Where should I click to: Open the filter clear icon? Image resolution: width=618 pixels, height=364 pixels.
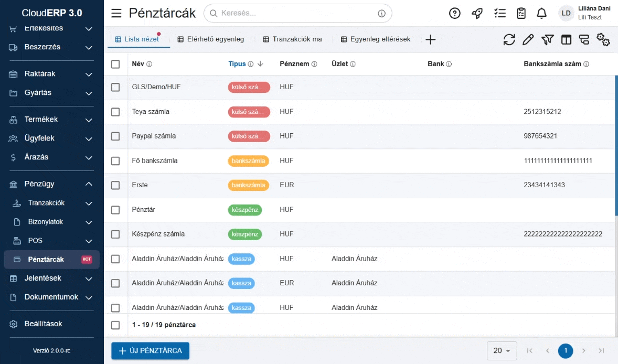click(x=548, y=39)
